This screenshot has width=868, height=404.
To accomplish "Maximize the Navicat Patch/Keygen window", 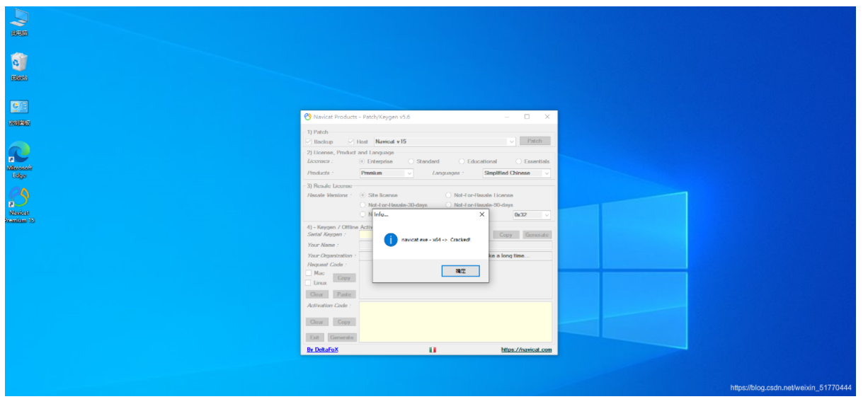I will pyautogui.click(x=527, y=117).
